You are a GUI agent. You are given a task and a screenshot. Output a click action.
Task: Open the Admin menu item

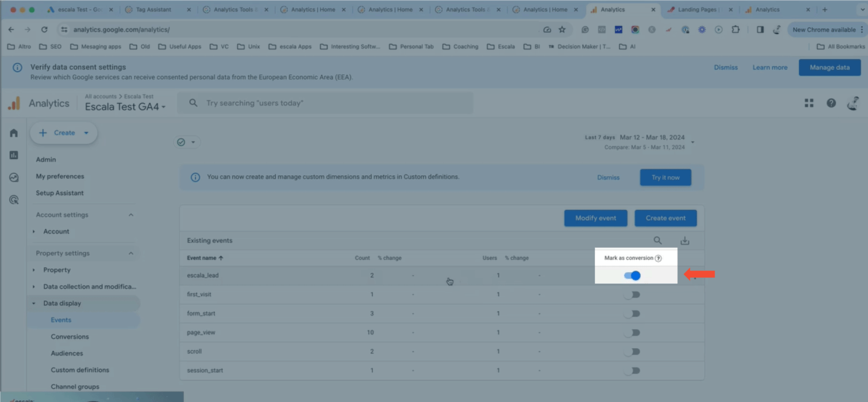click(x=46, y=160)
